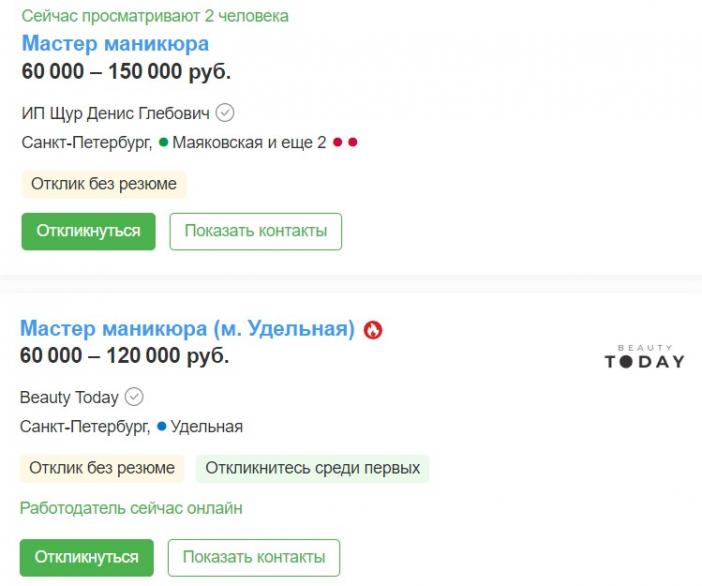Open employer ИП Щур Денис Глебович
Image resolution: width=702 pixels, height=586 pixels.
click(116, 113)
